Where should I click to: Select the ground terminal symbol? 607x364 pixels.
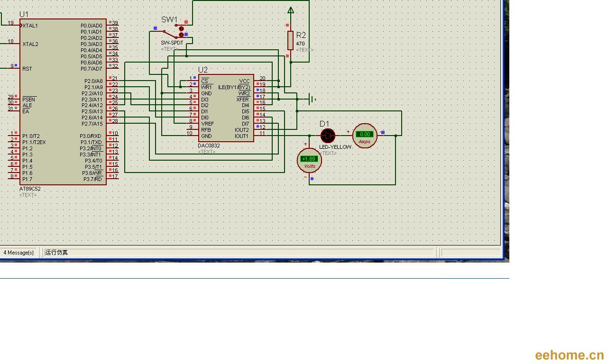pos(312,99)
